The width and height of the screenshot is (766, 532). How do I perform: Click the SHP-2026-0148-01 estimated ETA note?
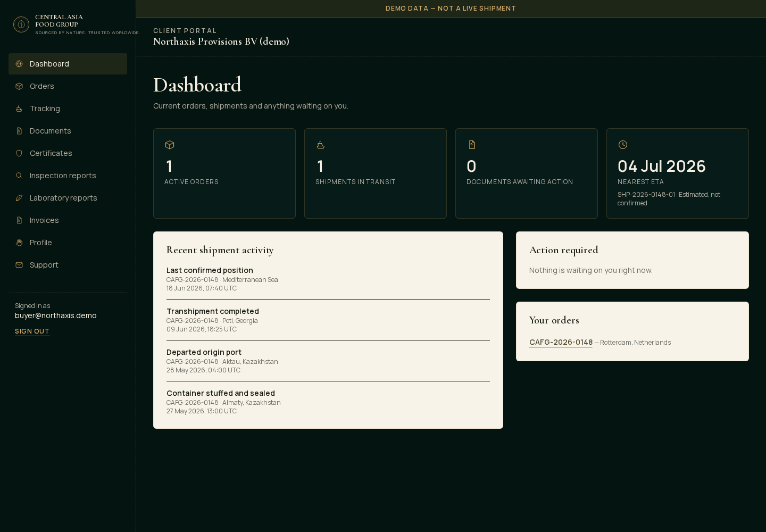click(669, 199)
